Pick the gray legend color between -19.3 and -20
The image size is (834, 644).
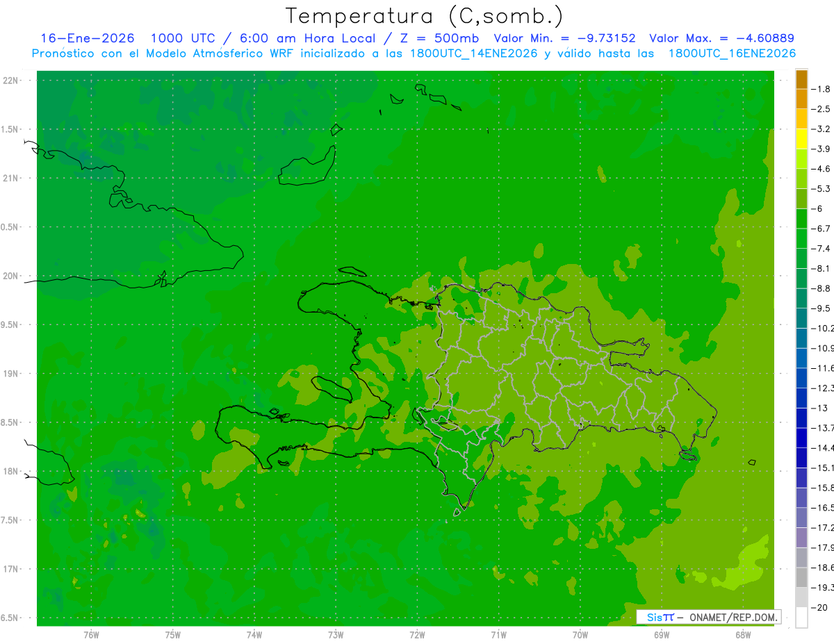pyautogui.click(x=801, y=597)
